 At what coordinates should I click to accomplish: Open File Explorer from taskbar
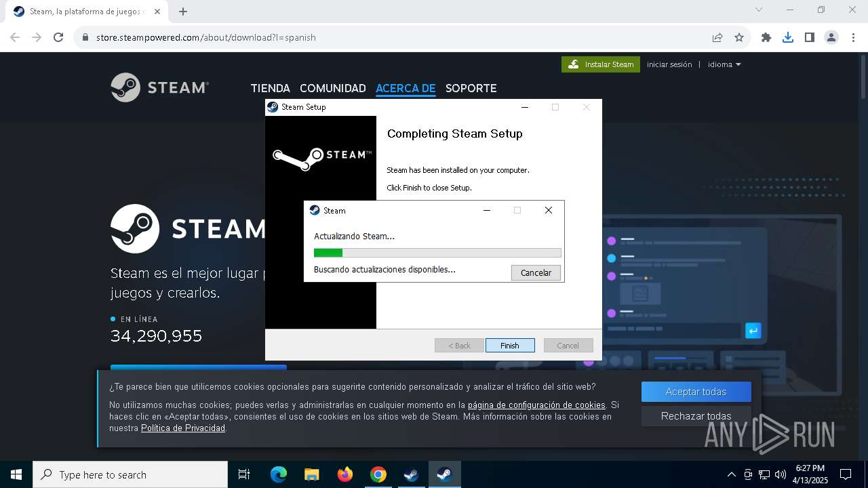pyautogui.click(x=312, y=474)
